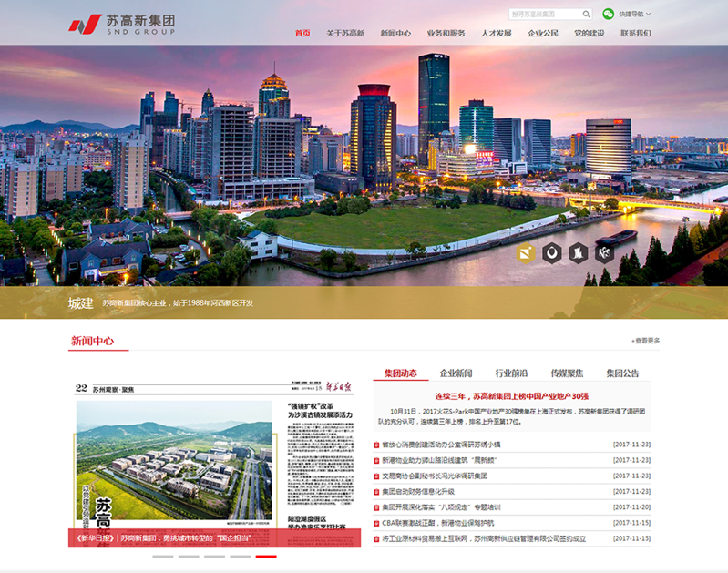The image size is (728, 573).
Task: Select the first news carousel indicator dash
Action: click(x=162, y=556)
